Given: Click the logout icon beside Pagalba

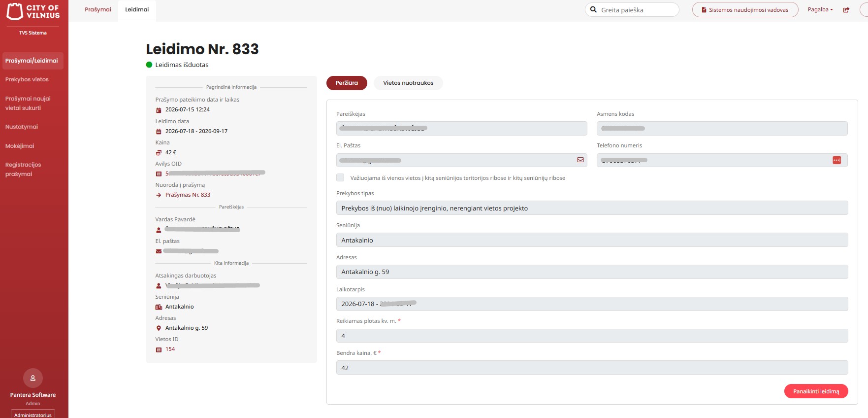Looking at the screenshot, I should coord(846,10).
